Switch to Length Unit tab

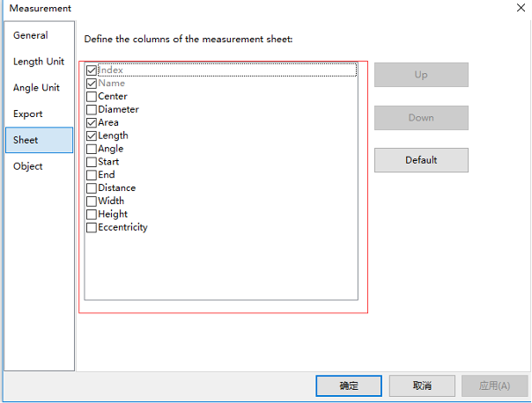pos(39,62)
